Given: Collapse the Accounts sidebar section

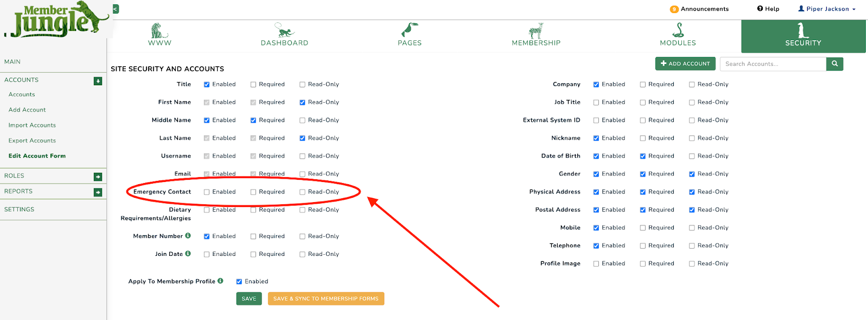Looking at the screenshot, I should (98, 81).
